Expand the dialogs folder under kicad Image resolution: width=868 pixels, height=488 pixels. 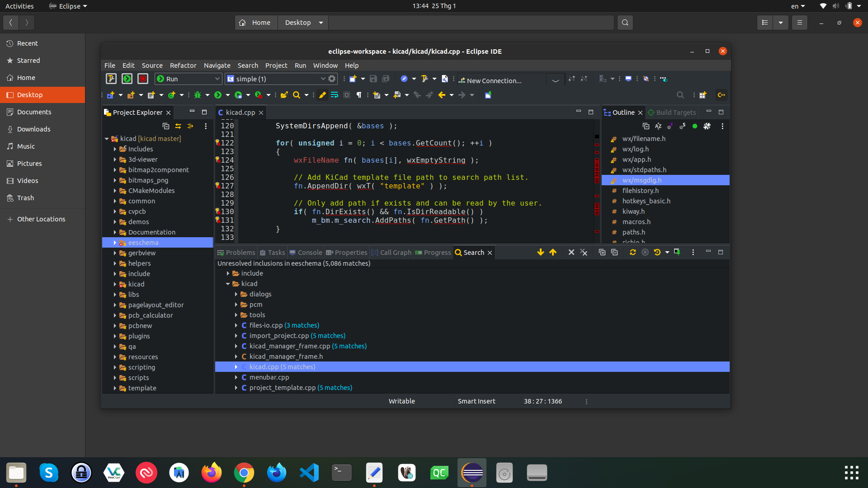coord(236,294)
